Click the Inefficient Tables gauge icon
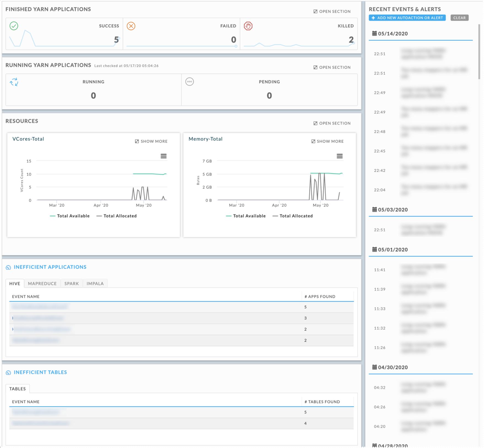Viewport: 484px width, 448px height. pyautogui.click(x=8, y=373)
